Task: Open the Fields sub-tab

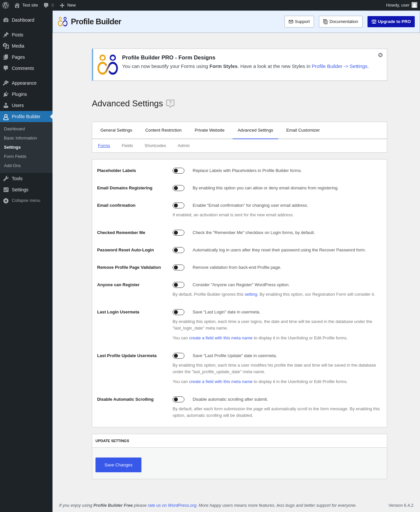Action: coord(127,146)
